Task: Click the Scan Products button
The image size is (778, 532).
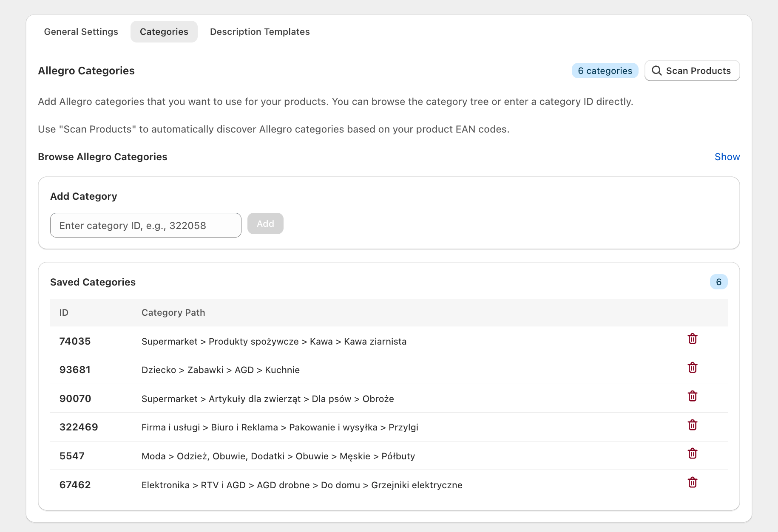Action: 692,71
